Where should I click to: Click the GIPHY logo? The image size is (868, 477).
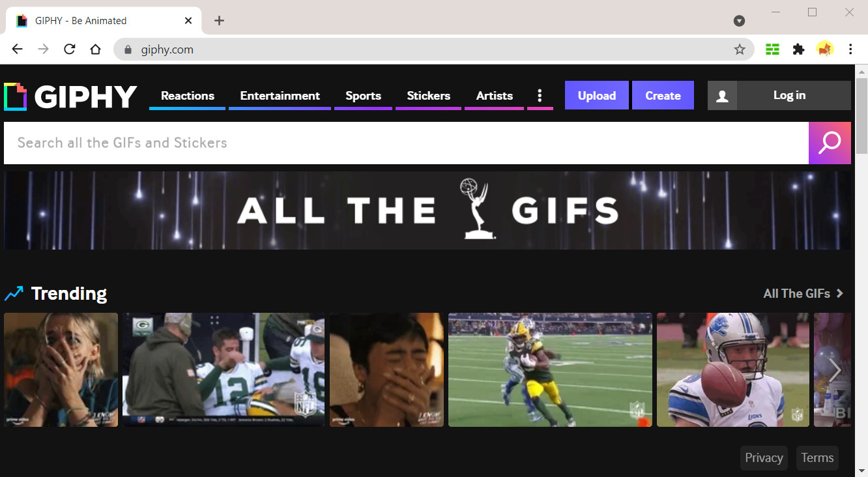[x=70, y=95]
